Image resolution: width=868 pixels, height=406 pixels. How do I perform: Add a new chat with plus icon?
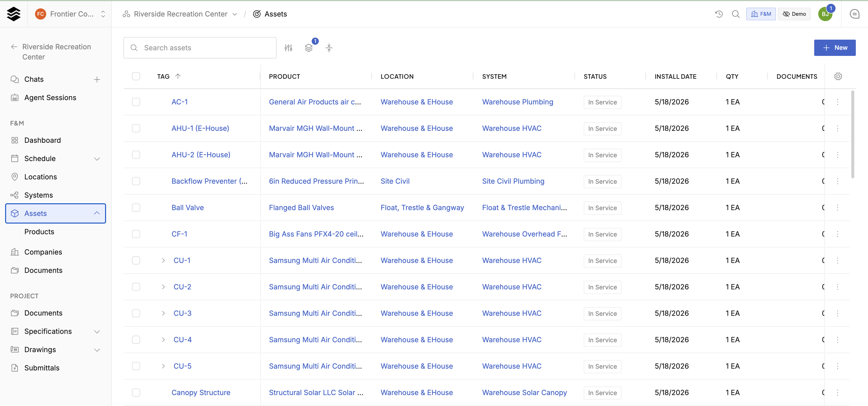pyautogui.click(x=97, y=80)
